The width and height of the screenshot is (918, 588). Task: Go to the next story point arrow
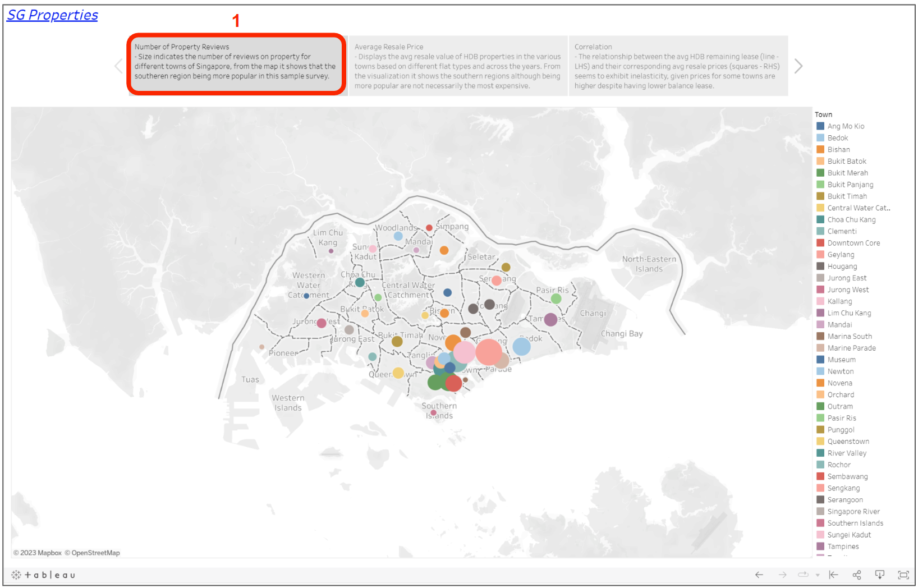(x=798, y=66)
